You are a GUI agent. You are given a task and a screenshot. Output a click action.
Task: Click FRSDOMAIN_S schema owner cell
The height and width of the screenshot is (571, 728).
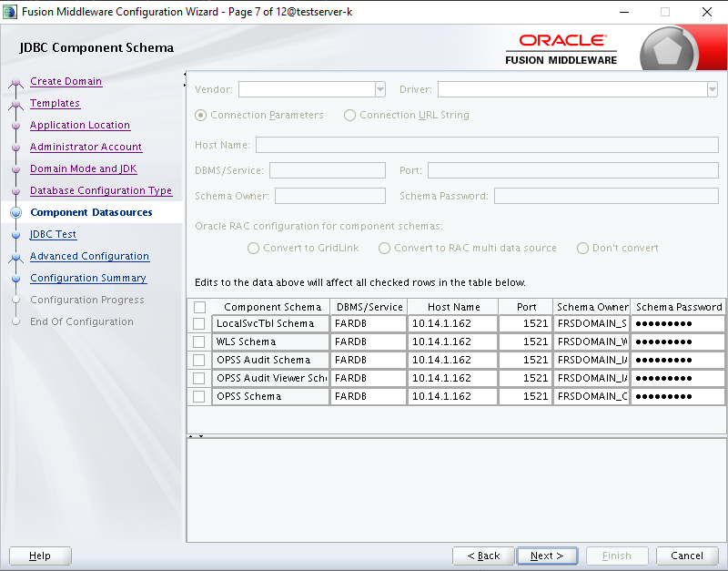[x=592, y=324]
